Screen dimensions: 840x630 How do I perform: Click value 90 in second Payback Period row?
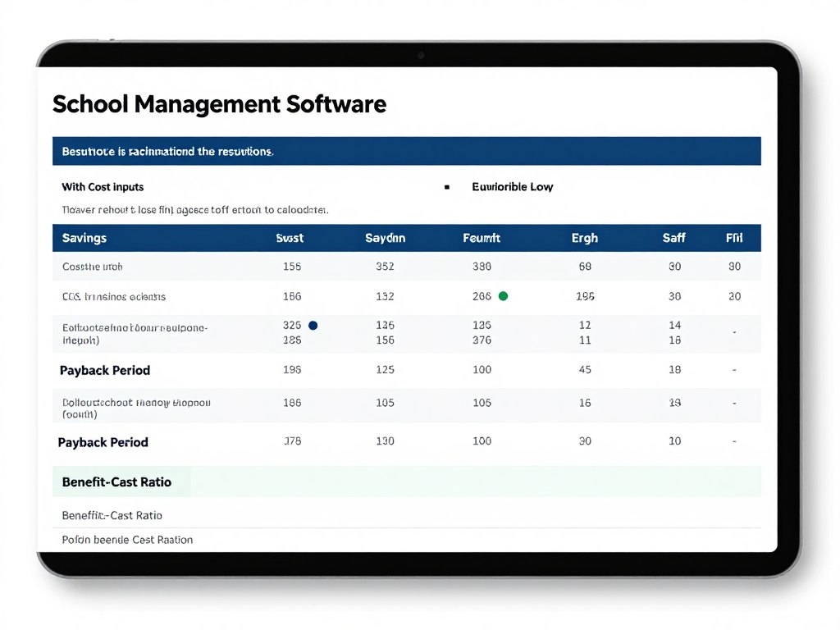click(x=585, y=441)
